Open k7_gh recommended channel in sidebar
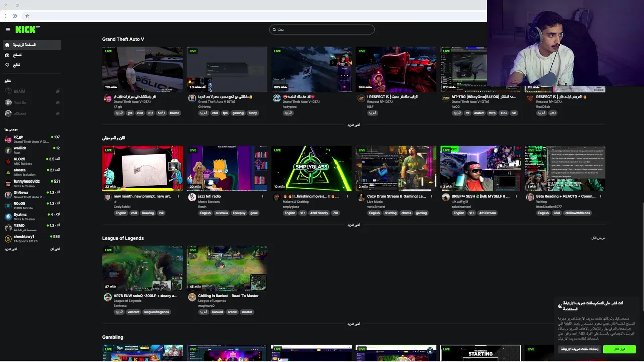This screenshot has width=644, height=362. tap(32, 139)
